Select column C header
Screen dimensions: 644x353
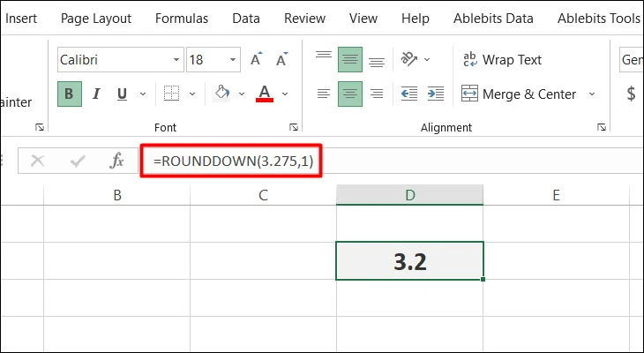(263, 195)
